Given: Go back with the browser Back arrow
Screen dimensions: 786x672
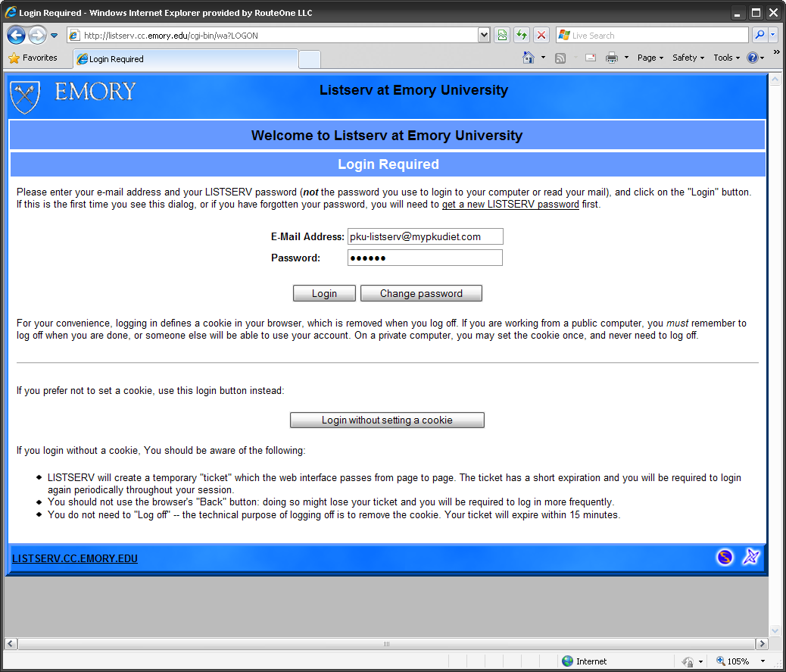Looking at the screenshot, I should [x=16, y=35].
